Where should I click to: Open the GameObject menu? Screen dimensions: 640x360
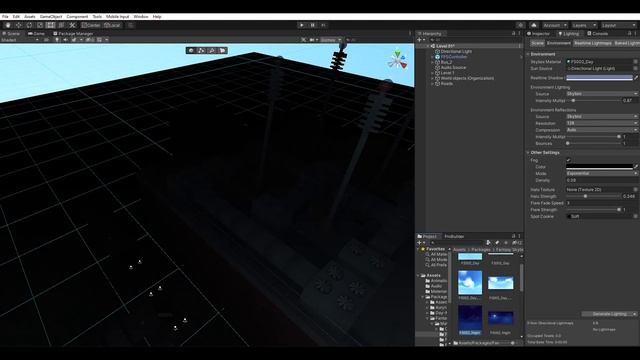tap(51, 17)
